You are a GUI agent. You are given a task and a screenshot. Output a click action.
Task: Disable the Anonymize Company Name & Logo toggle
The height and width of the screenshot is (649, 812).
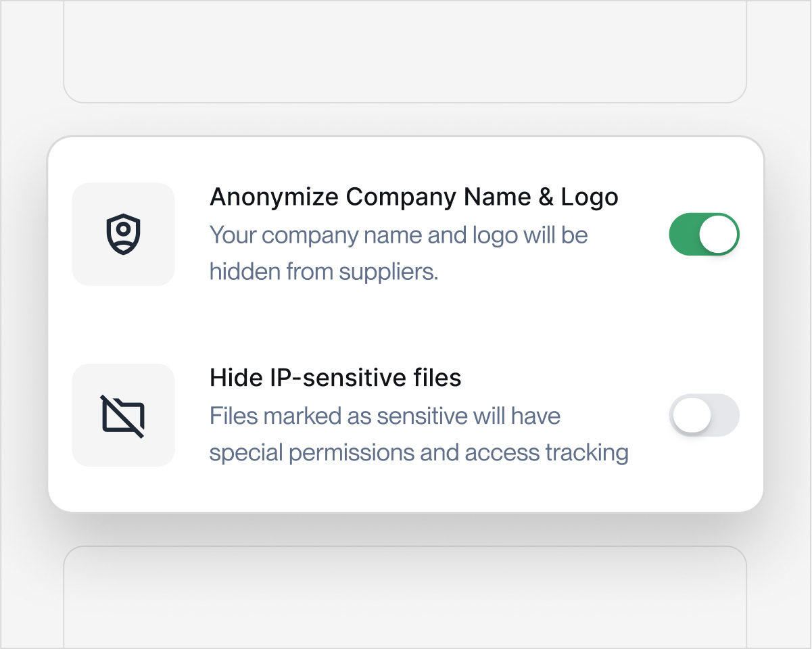click(x=704, y=234)
